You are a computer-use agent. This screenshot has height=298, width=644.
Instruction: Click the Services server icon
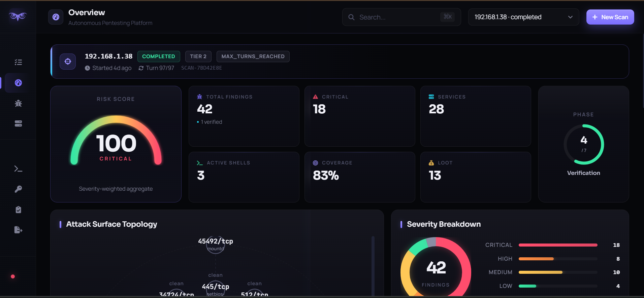(431, 97)
